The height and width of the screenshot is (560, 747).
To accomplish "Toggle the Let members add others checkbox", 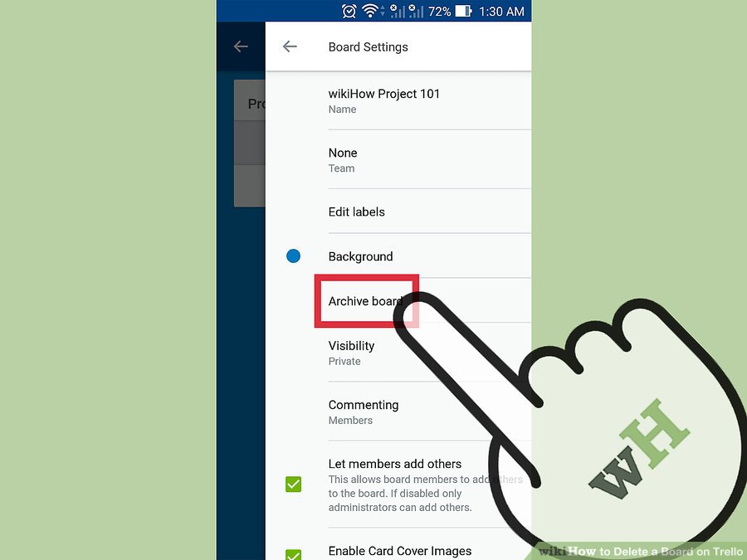I will click(x=294, y=485).
